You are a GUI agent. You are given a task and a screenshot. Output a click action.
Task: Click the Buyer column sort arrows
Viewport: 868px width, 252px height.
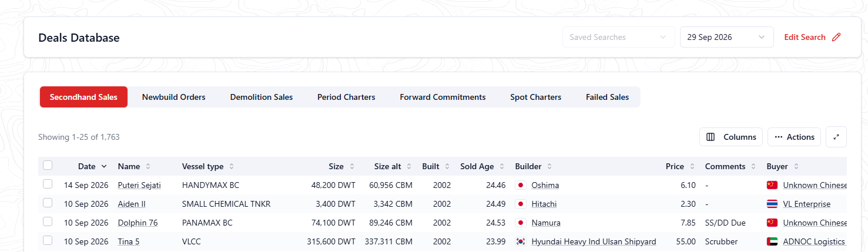point(796,166)
